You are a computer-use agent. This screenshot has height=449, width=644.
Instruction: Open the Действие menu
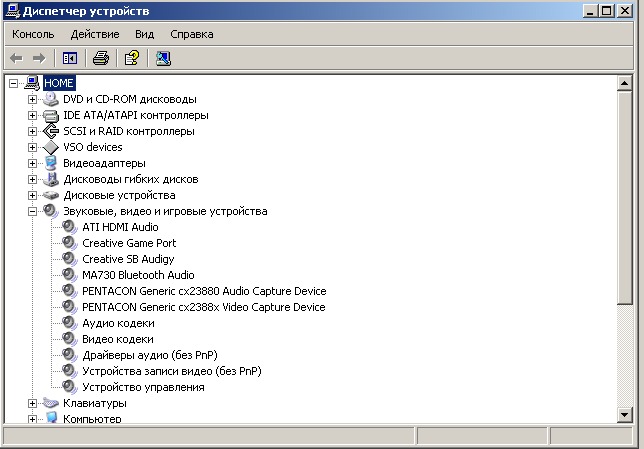click(x=95, y=34)
